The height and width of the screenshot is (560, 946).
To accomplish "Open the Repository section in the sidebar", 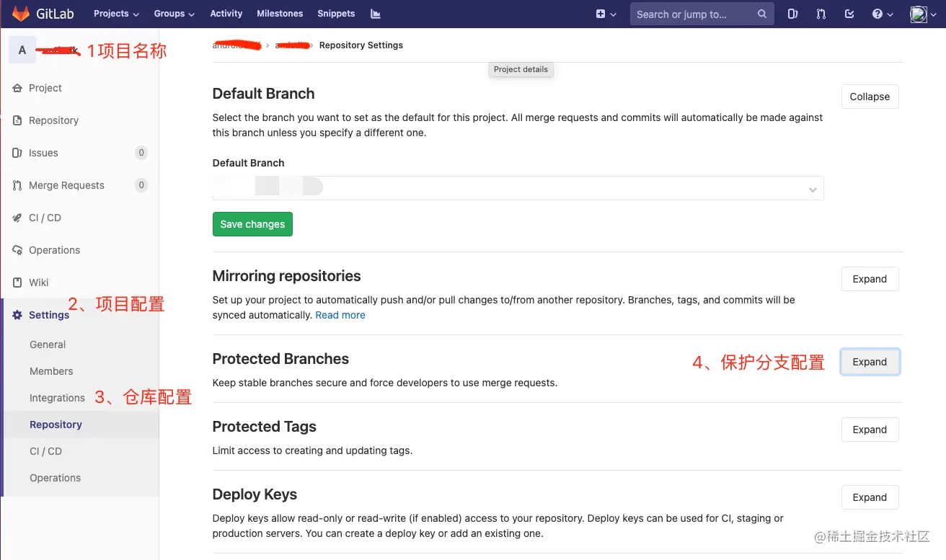I will [x=54, y=120].
